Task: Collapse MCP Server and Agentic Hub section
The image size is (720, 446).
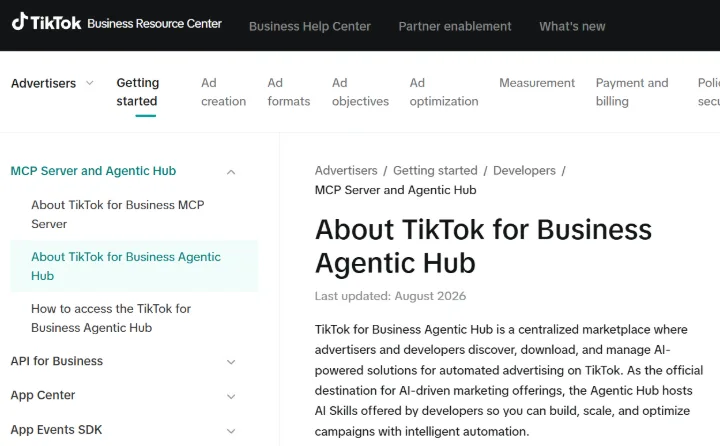Action: [x=231, y=172]
